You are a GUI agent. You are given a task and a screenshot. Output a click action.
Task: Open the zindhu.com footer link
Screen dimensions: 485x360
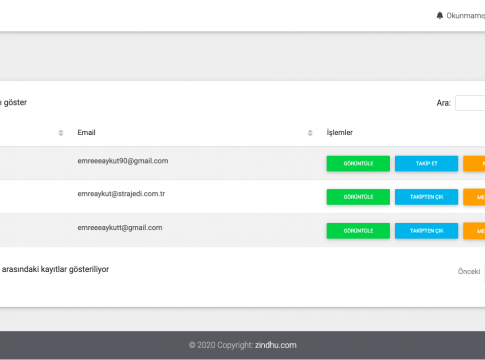pyautogui.click(x=276, y=345)
